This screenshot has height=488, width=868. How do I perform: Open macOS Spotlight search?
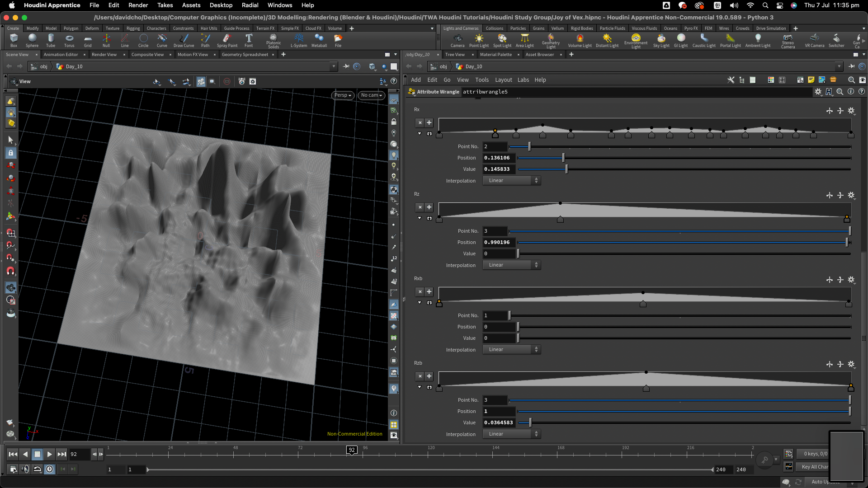[765, 5]
